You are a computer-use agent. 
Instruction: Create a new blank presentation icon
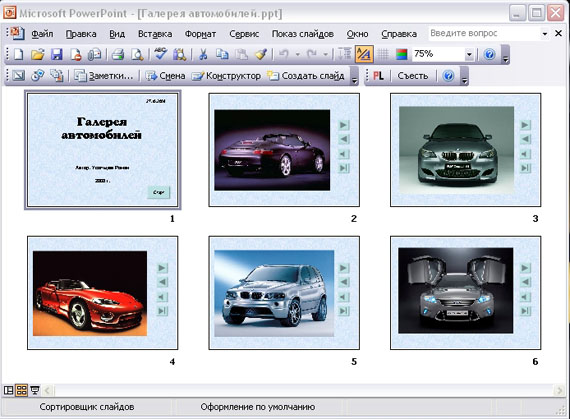pyautogui.click(x=18, y=55)
